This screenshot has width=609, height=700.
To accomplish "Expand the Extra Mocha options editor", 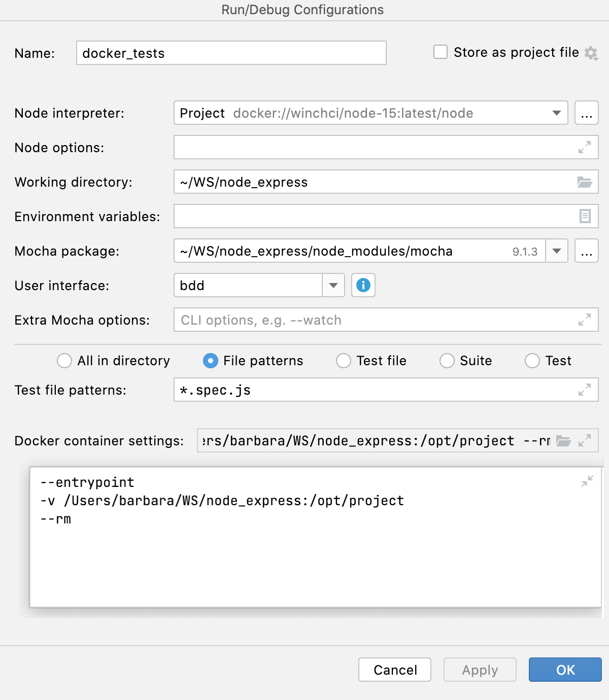I will 586,320.
